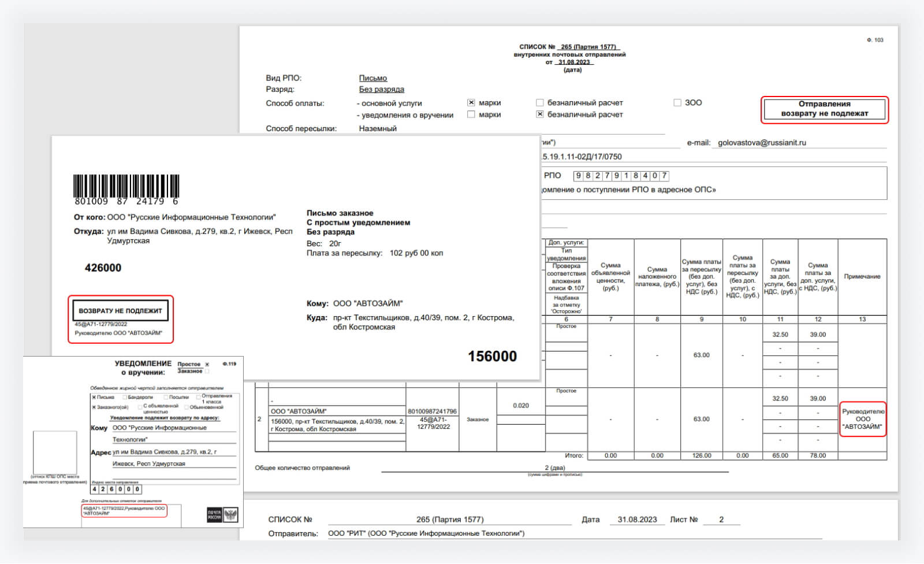Click the Ф.119 form number on the notice

tap(230, 364)
